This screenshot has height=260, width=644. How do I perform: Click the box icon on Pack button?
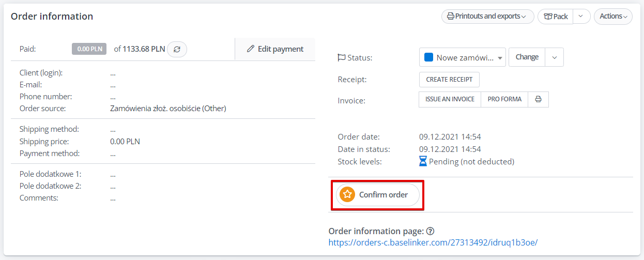click(x=548, y=17)
